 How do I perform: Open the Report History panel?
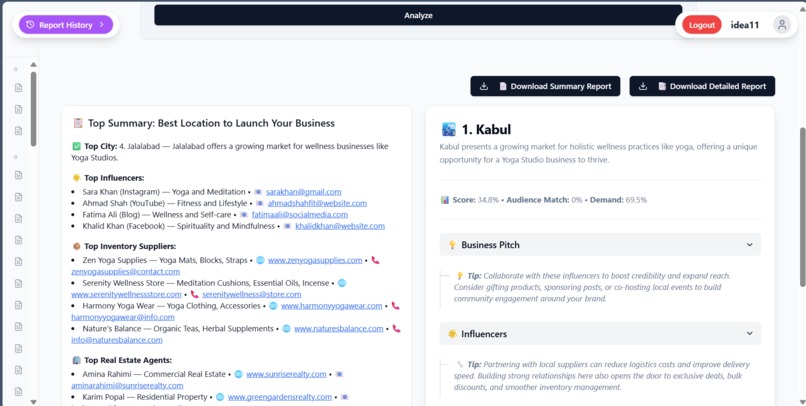(x=66, y=25)
